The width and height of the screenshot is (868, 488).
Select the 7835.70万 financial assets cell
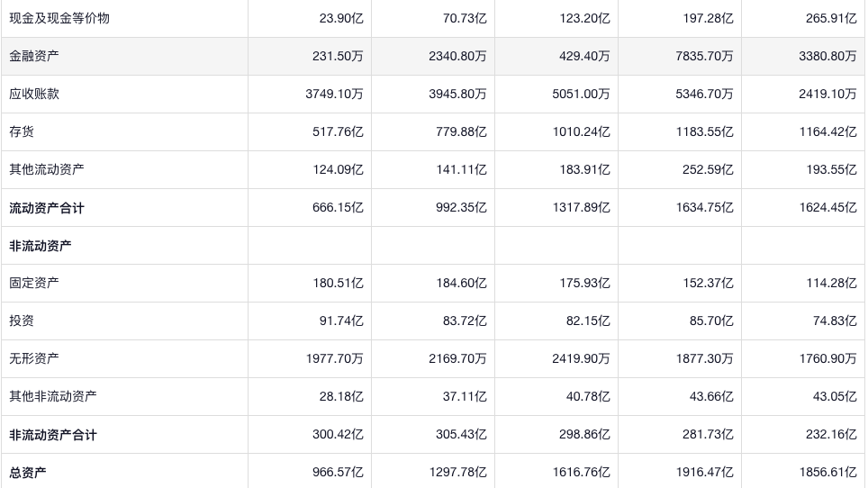704,56
